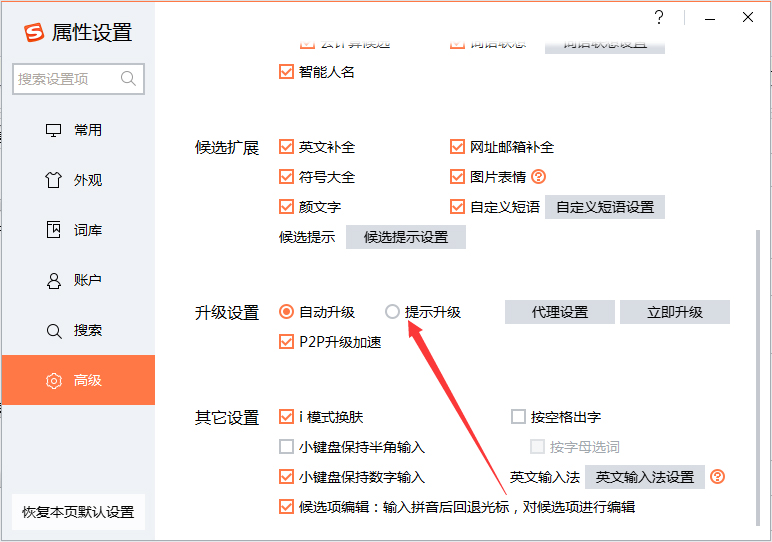Screen dimensions: 772x542
Task: Select 自动升级 radio button
Action: click(x=286, y=312)
